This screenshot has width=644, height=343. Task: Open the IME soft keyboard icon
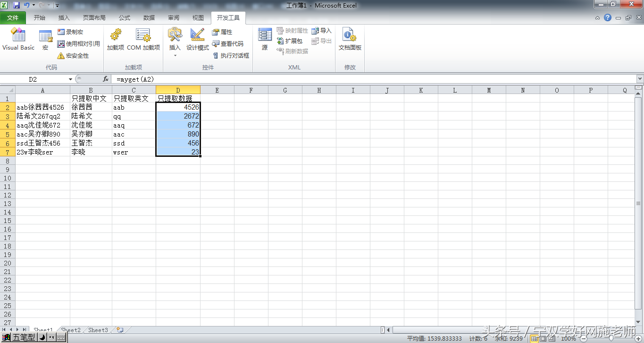(61, 337)
